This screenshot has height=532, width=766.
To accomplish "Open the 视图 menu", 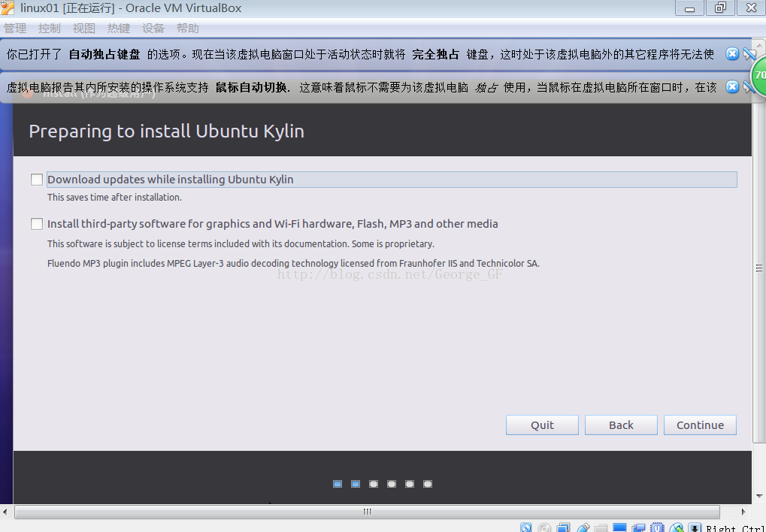I will [84, 29].
